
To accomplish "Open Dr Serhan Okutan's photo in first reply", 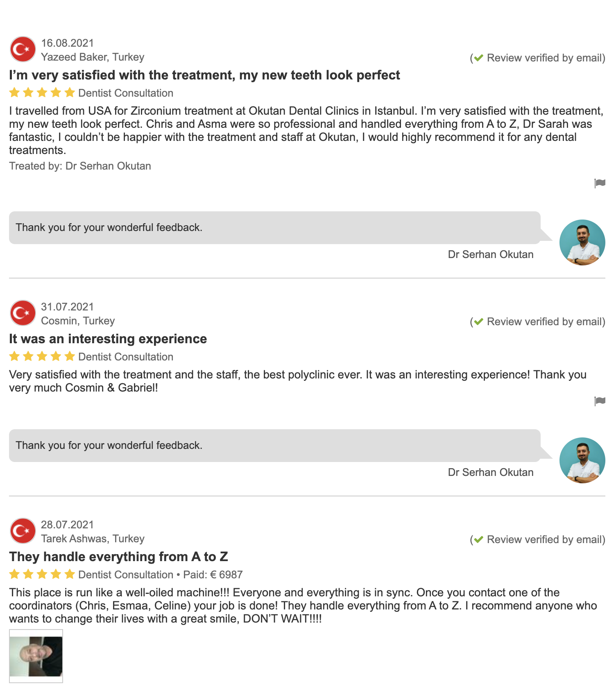I will pyautogui.click(x=582, y=242).
